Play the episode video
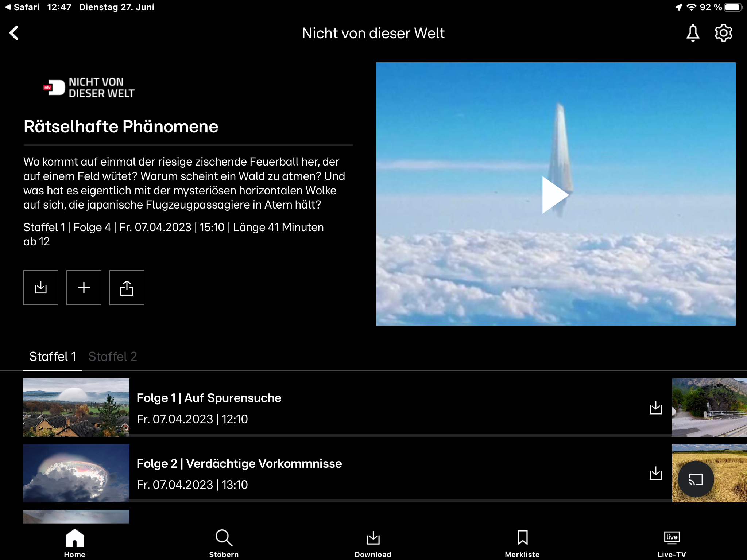The image size is (747, 560). pyautogui.click(x=555, y=195)
